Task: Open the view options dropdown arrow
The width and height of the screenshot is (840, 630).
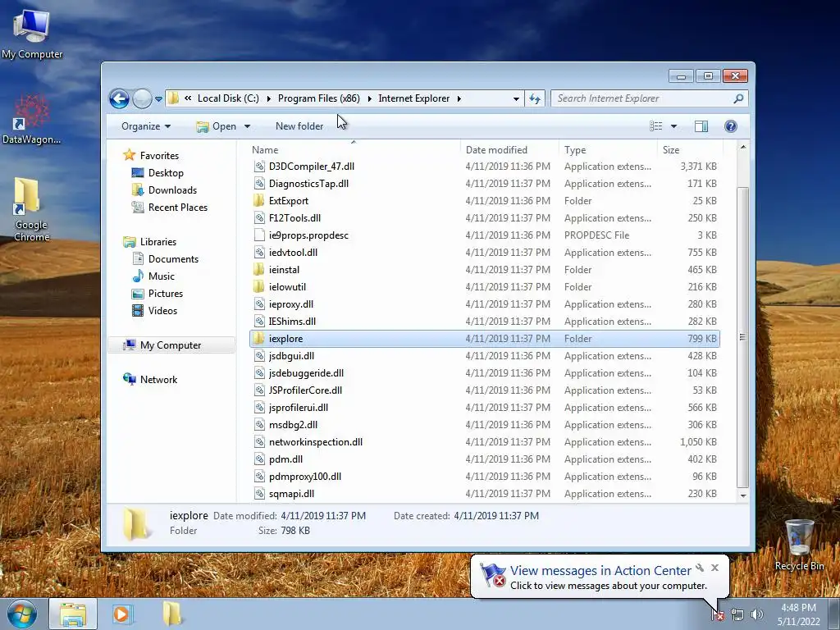Action: [674, 126]
